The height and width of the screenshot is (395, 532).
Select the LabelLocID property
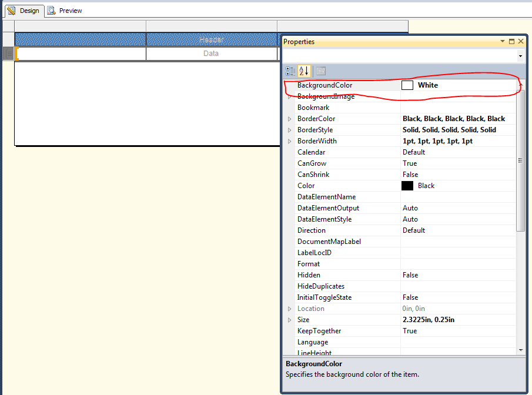tap(314, 253)
